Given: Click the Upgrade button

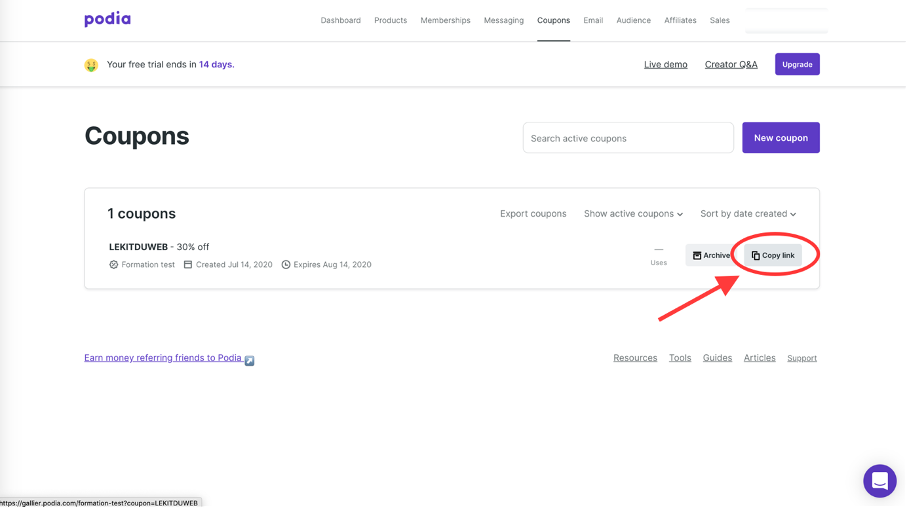Looking at the screenshot, I should [797, 64].
